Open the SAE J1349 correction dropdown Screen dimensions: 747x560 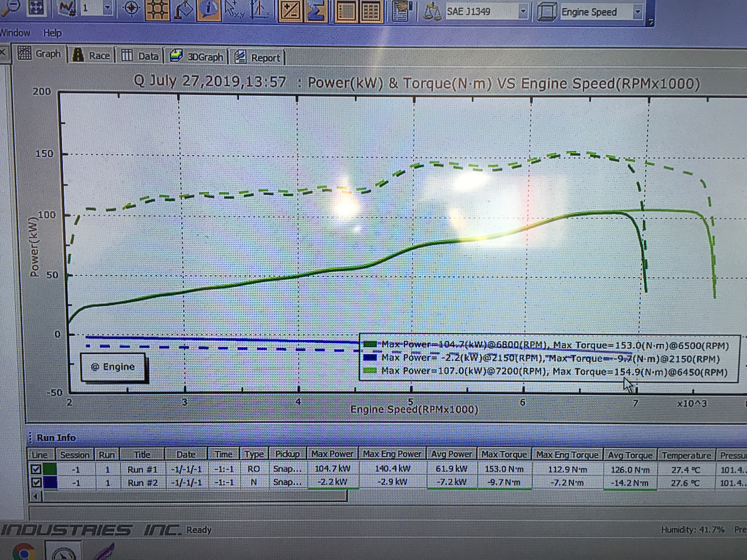click(x=523, y=12)
